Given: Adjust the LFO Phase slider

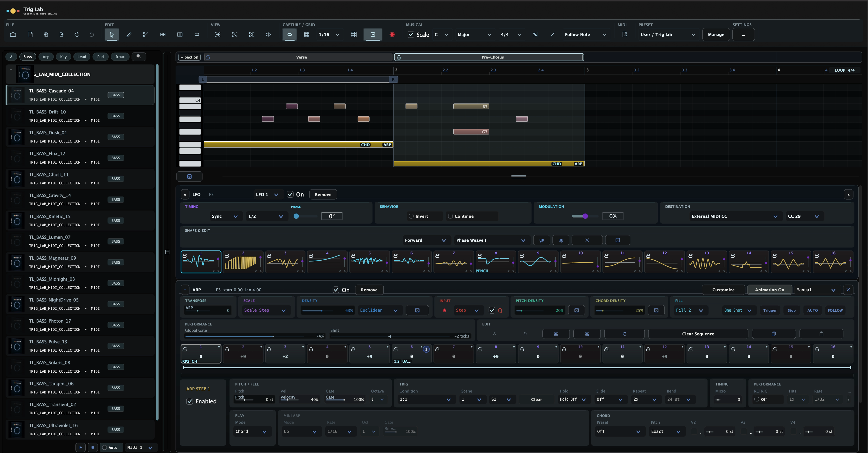Looking at the screenshot, I should 305,216.
